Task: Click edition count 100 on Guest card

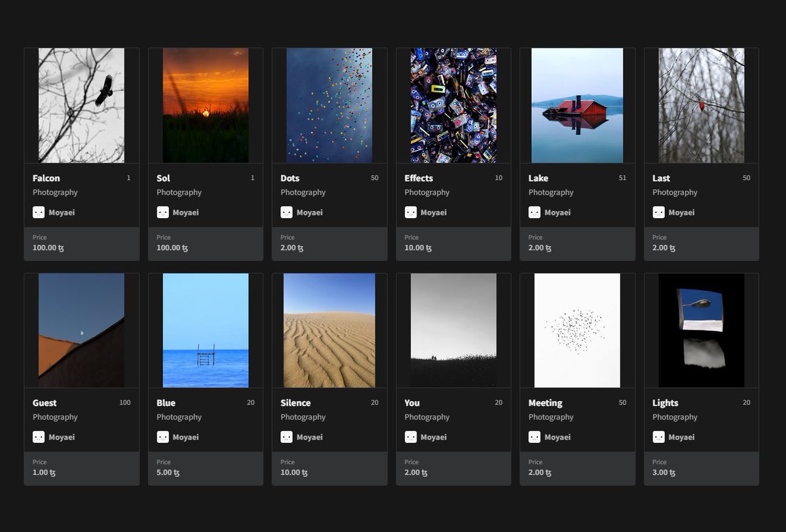Action: (x=125, y=403)
